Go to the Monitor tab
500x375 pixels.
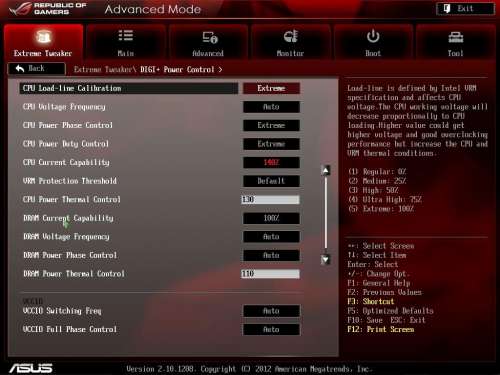(290, 42)
